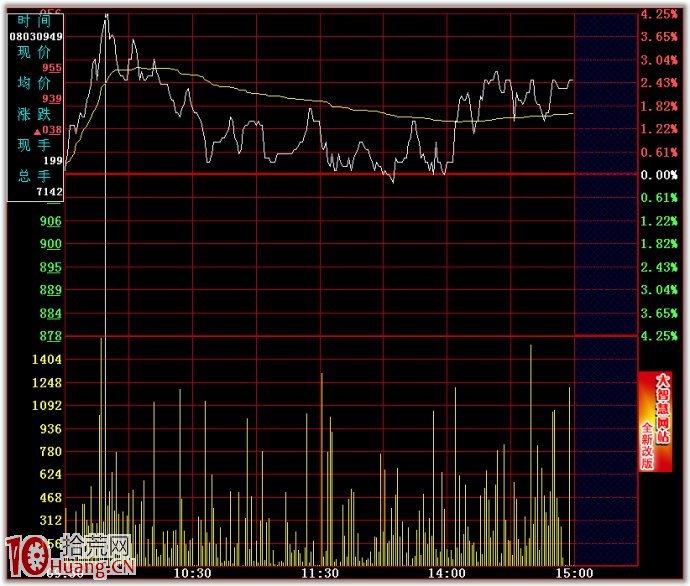Screen dimensions: 690x586
Task: Click the 468 volume axis label
Action: pyautogui.click(x=51, y=498)
